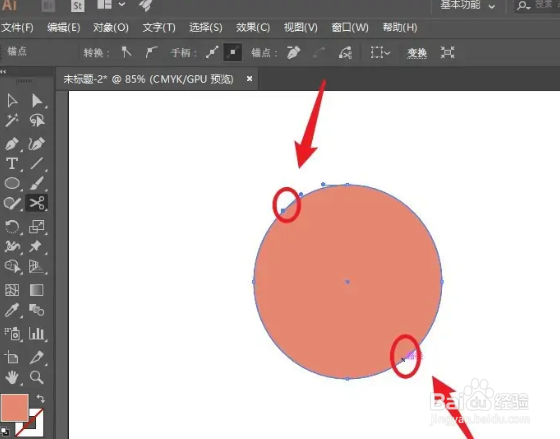Reset to default fill and stroke
The height and width of the screenshot is (439, 560).
pos(5,431)
